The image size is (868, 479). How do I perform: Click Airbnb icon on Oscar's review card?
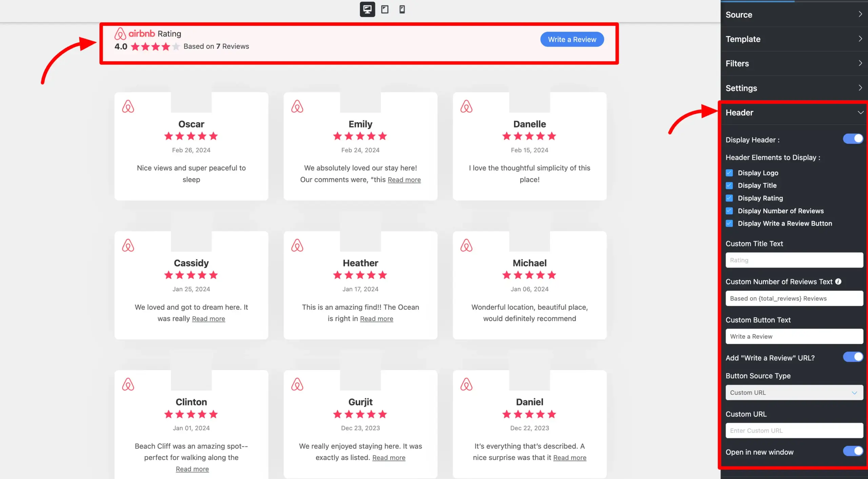coord(128,107)
